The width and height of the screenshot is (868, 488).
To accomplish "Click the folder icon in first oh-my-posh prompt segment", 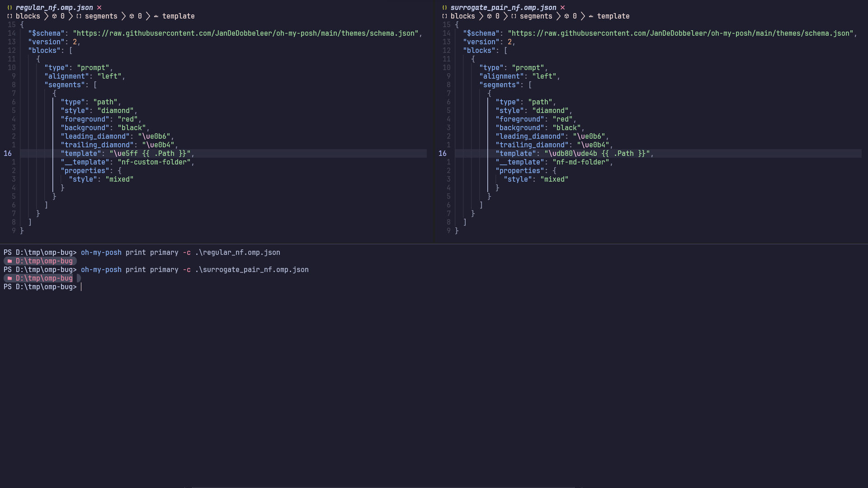I will [x=9, y=261].
